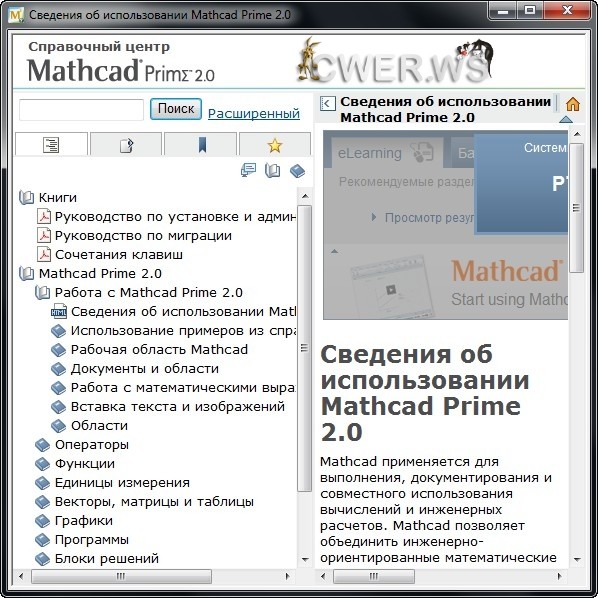This screenshot has width=598, height=598.
Task: Open Руководство по миграции PDF
Action: point(143,236)
